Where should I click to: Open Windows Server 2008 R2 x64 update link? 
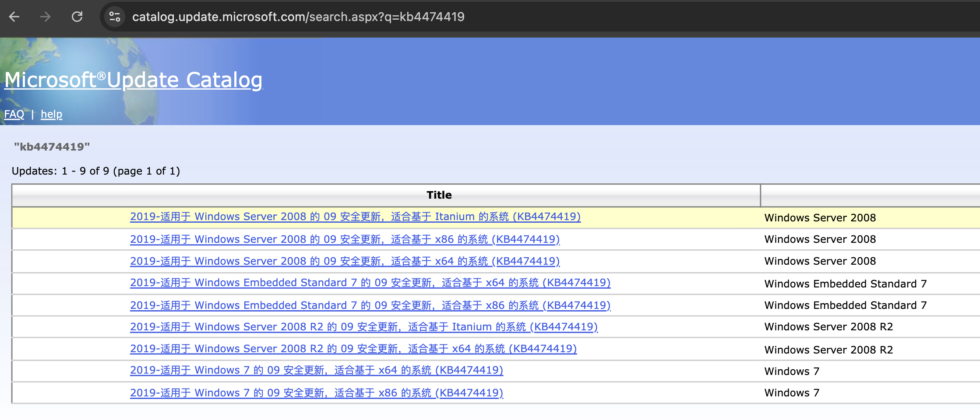(x=353, y=349)
